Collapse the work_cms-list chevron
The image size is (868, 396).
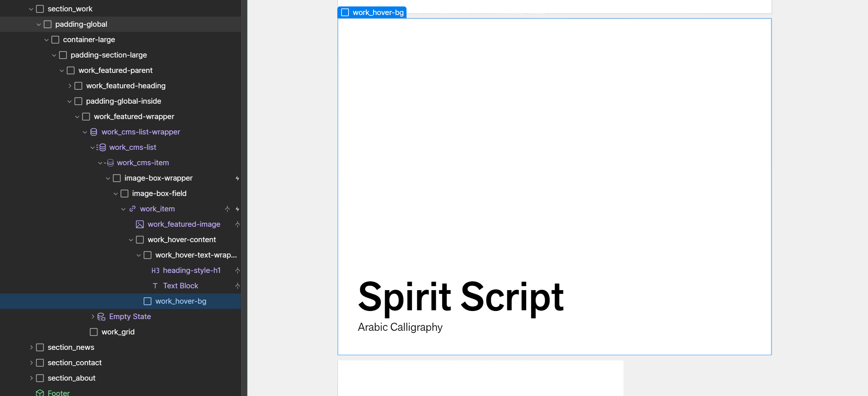(x=92, y=147)
